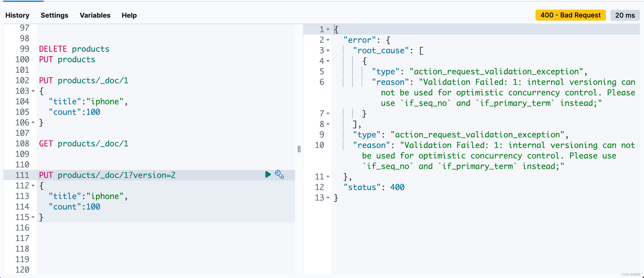Open the Settings menu
The width and height of the screenshot is (644, 278).
coord(54,15)
